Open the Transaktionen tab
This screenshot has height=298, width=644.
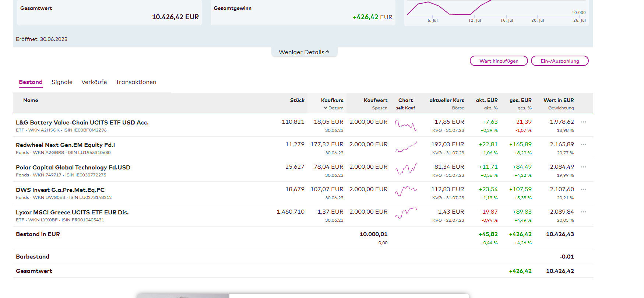[x=136, y=82]
